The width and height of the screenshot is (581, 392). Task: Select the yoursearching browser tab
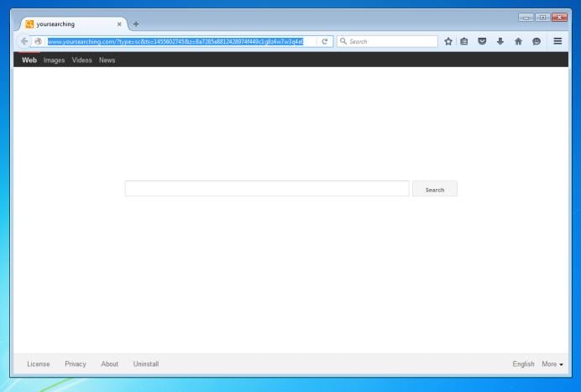pos(73,24)
